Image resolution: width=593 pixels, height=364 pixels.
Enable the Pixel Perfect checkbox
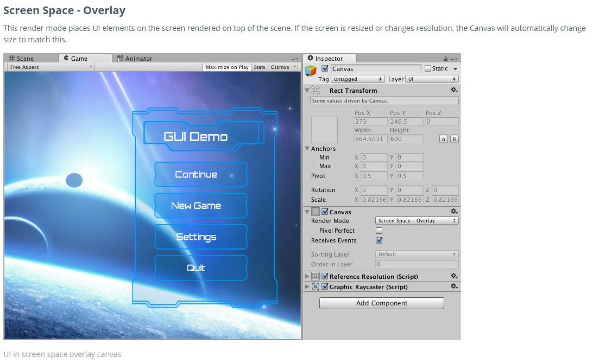379,231
